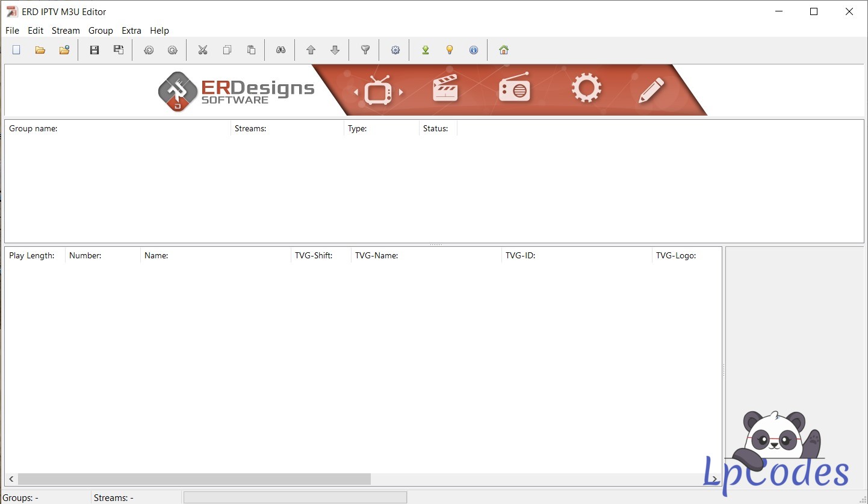868x504 pixels.
Task: Click the gear settings toolbar icon
Action: click(395, 50)
